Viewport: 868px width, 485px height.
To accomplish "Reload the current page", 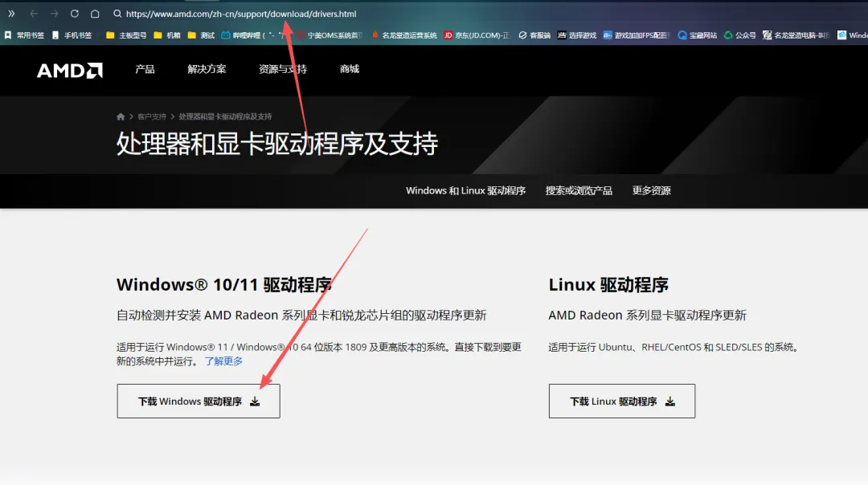I will coord(75,14).
